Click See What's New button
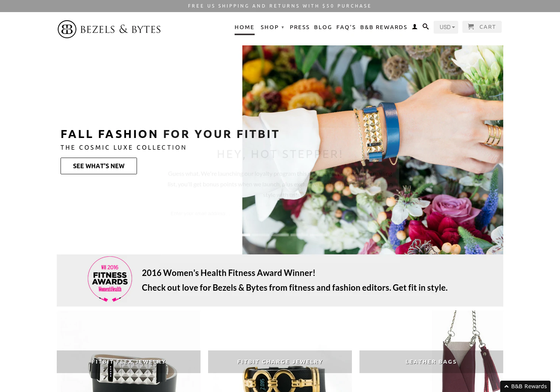The height and width of the screenshot is (392, 560). click(99, 166)
